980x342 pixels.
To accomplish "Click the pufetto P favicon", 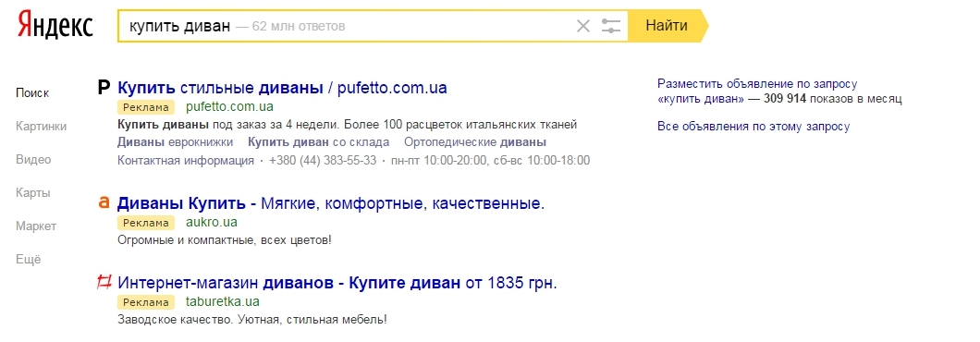I will tap(104, 87).
